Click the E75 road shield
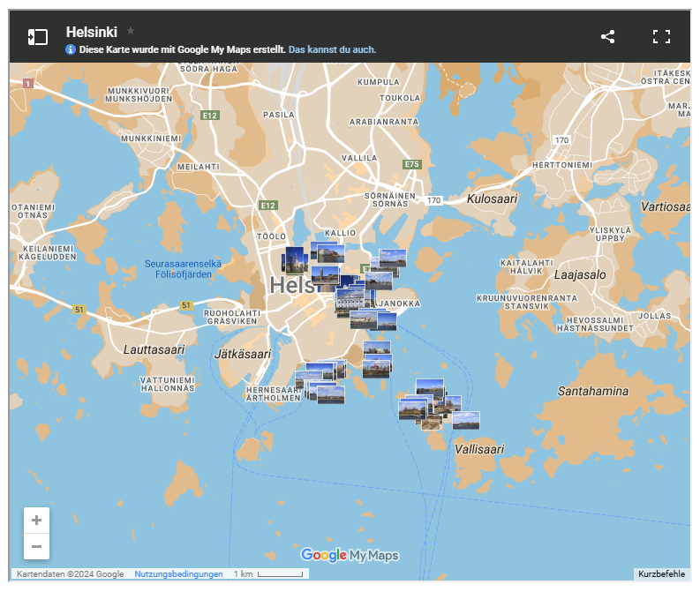Viewport: 700px width, 592px height. pos(411,165)
